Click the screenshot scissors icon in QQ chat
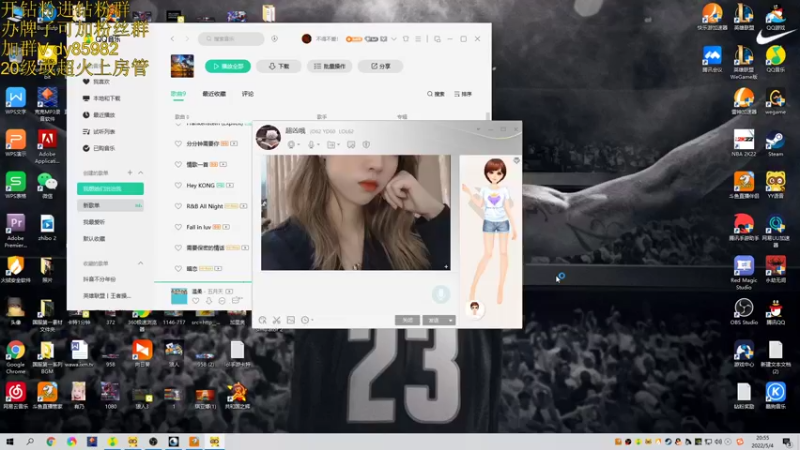 coord(277,320)
